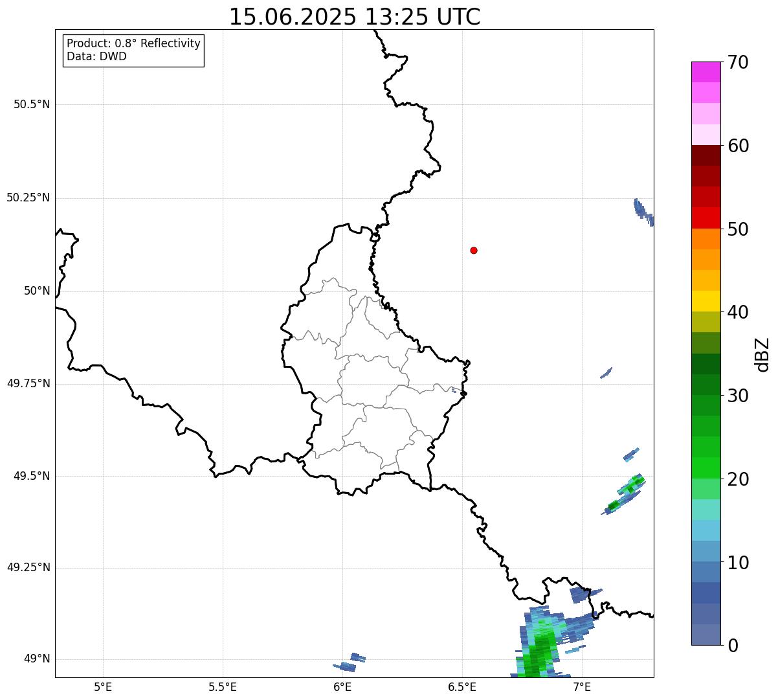
Task: Click the colorbar '0' tick label
Action: coord(733,646)
